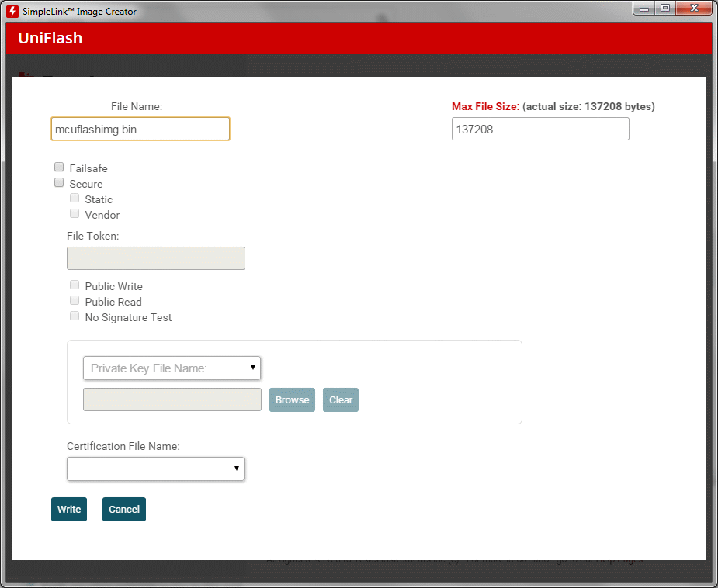The width and height of the screenshot is (718, 588).
Task: Expand the Certification File Name dropdown
Action: 156,469
